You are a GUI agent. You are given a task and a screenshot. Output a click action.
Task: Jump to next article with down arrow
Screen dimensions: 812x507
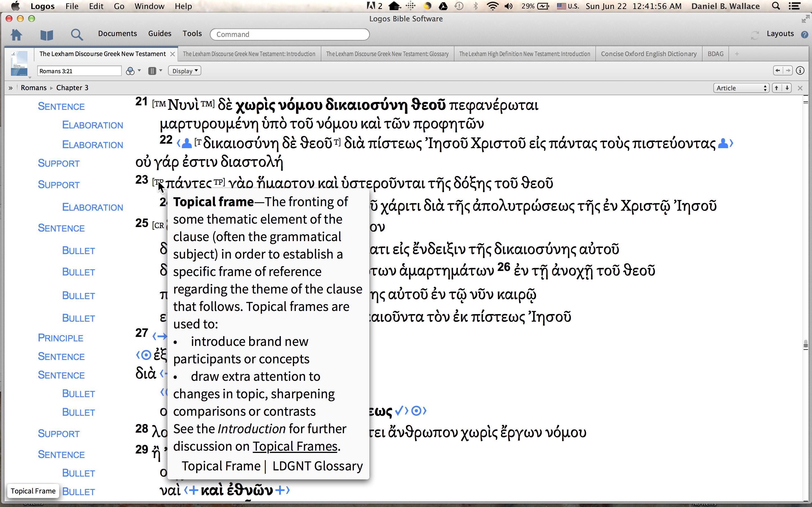[787, 88]
